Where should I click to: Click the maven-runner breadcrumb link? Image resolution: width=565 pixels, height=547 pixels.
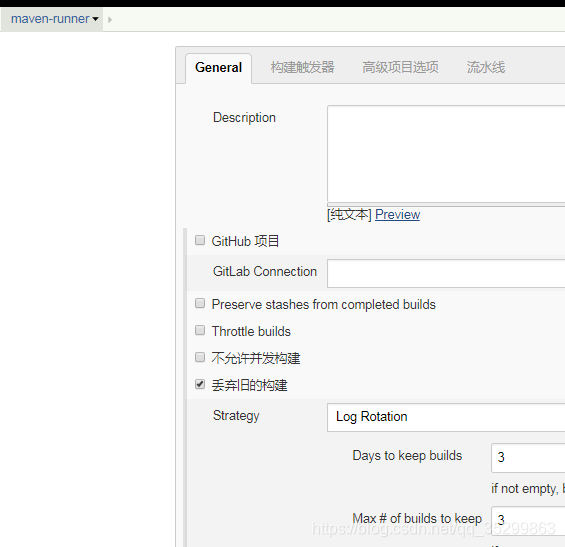50,19
